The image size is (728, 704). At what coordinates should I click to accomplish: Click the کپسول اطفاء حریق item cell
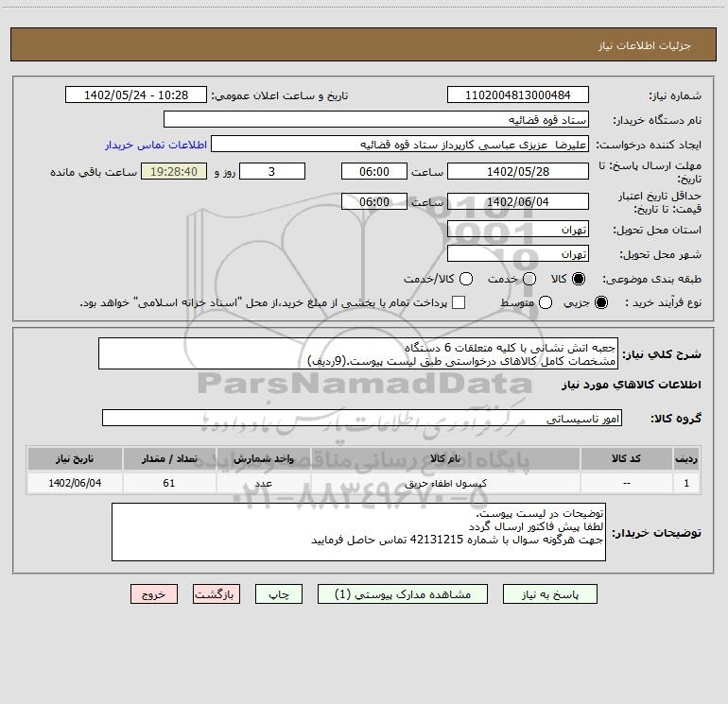click(445, 483)
